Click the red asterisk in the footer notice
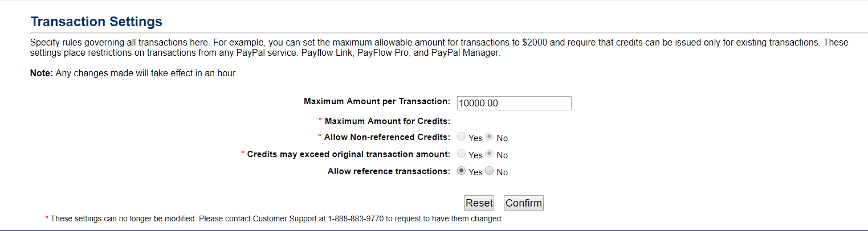Image resolution: width=868 pixels, height=231 pixels. click(47, 218)
